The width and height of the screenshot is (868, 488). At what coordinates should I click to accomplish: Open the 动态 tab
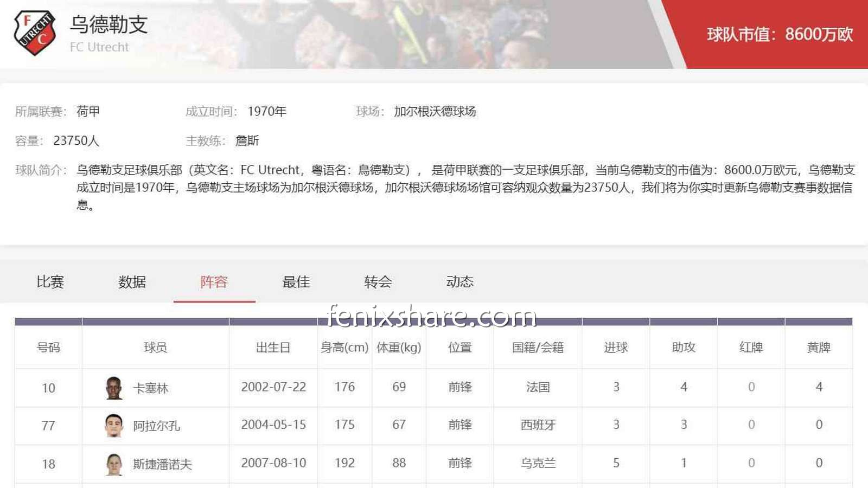(460, 282)
